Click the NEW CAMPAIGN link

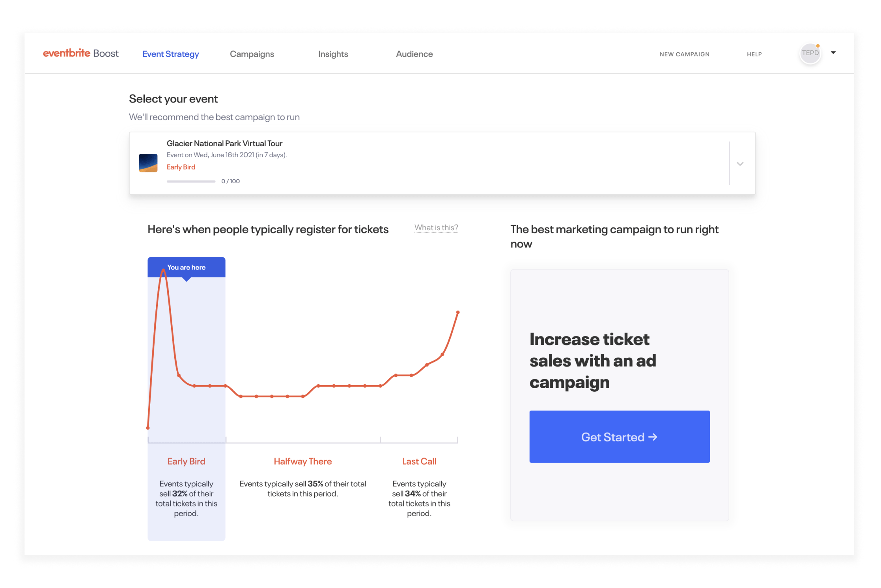point(684,54)
